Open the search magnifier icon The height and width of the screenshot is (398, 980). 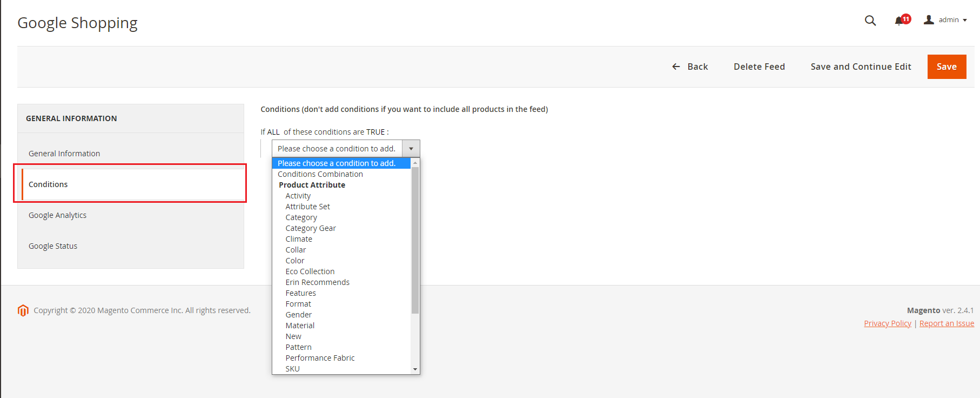pos(870,21)
